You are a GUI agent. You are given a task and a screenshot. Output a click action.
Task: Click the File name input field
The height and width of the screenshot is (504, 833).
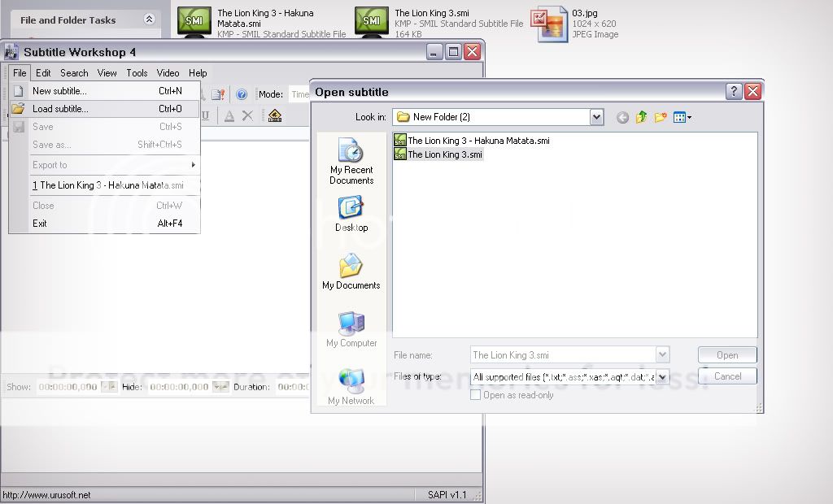[x=564, y=354]
